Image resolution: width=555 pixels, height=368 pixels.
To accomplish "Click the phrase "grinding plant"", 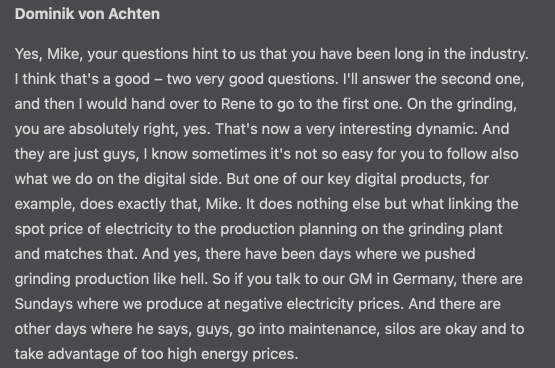I will coord(455,229).
